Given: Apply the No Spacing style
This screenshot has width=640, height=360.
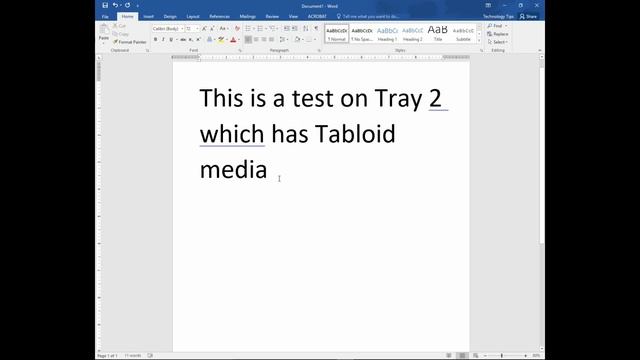Looking at the screenshot, I should [x=362, y=33].
